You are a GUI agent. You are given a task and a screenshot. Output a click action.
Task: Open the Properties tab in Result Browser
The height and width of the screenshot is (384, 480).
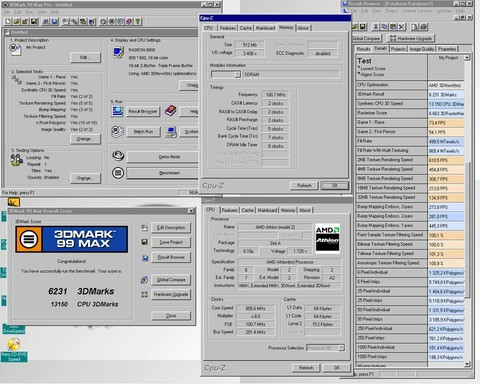click(447, 49)
